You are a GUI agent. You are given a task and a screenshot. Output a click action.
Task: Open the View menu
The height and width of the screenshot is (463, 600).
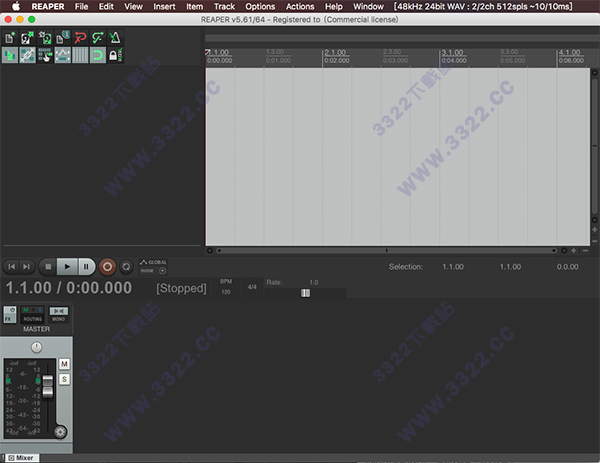[133, 7]
